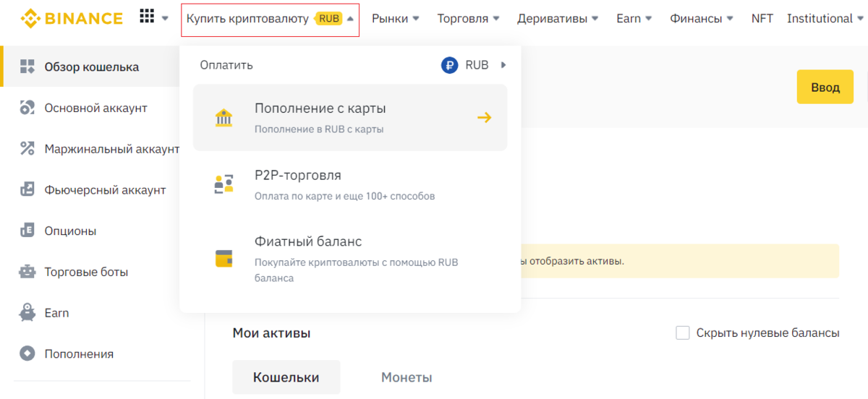Screen dimensions: 868x399
Task: Expand the Торговля dropdown arrow
Action: (x=495, y=19)
